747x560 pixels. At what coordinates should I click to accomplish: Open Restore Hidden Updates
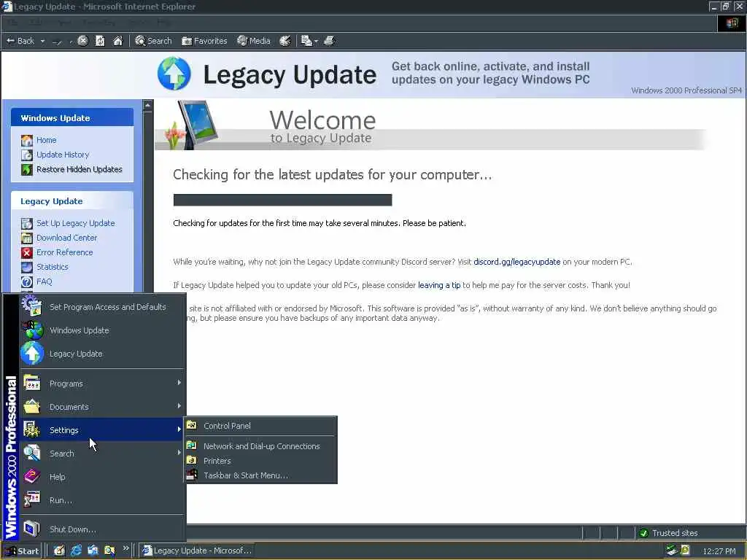coord(79,169)
